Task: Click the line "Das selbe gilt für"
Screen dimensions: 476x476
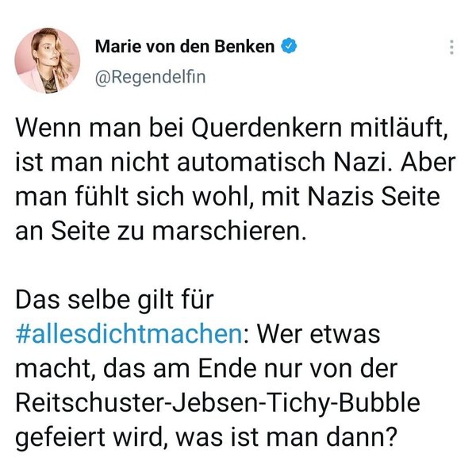Action: coord(122,300)
